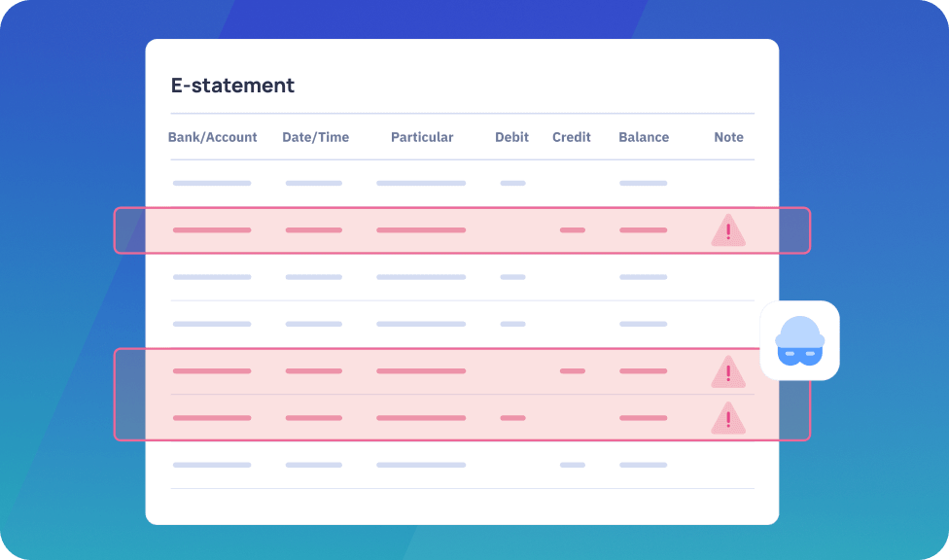Click the Balance value in the last row
The image size is (949, 560).
coord(643,465)
